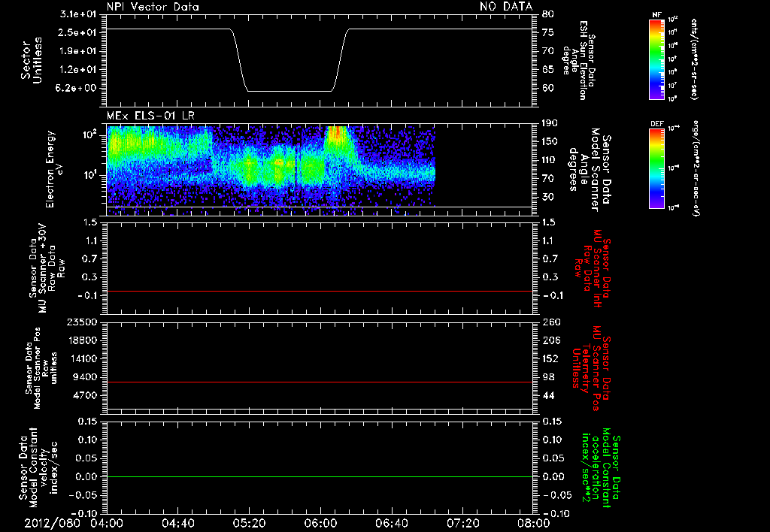The height and width of the screenshot is (532, 770).
Task: Click the 60 degree elevation tick label
Action: [548, 88]
